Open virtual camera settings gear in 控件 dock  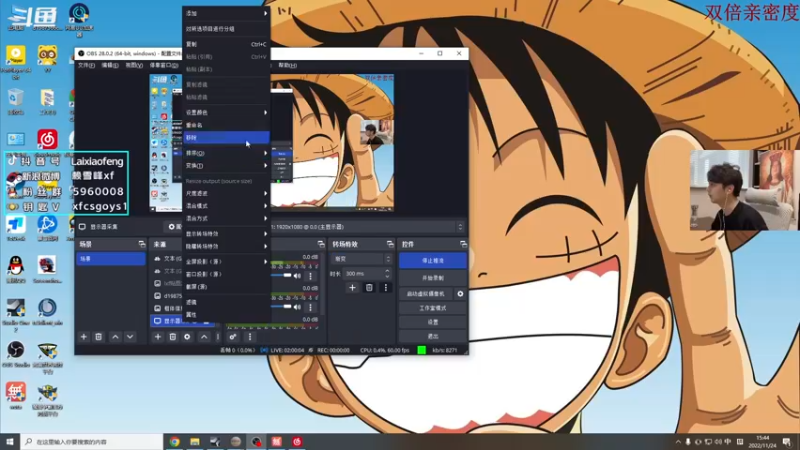coord(460,294)
